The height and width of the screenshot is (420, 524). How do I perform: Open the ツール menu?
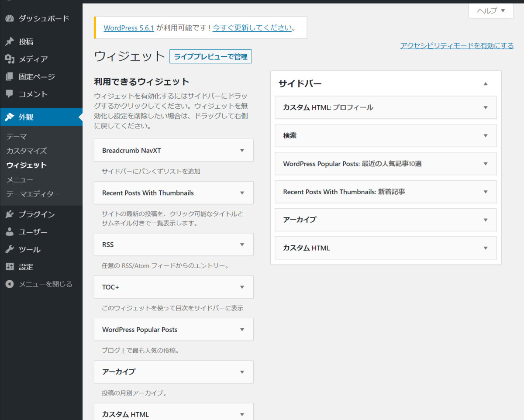pyautogui.click(x=41, y=249)
